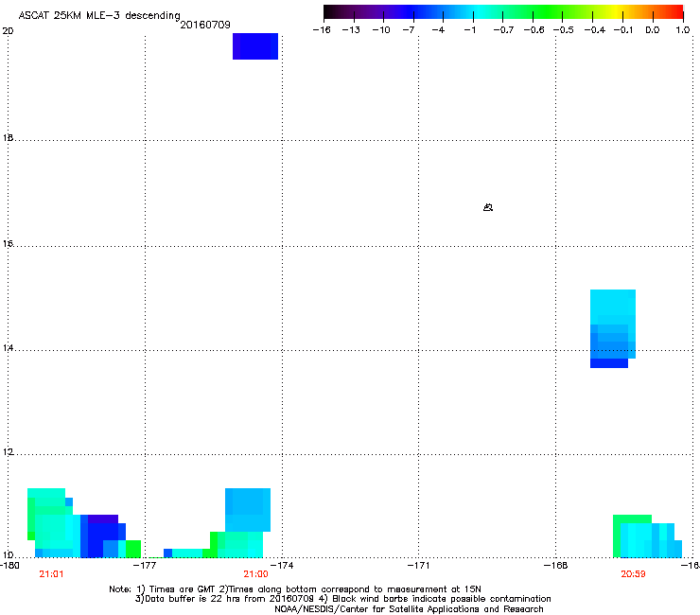Click the note line about 'Times are GMT'
This screenshot has width=700, height=615.
295,589
